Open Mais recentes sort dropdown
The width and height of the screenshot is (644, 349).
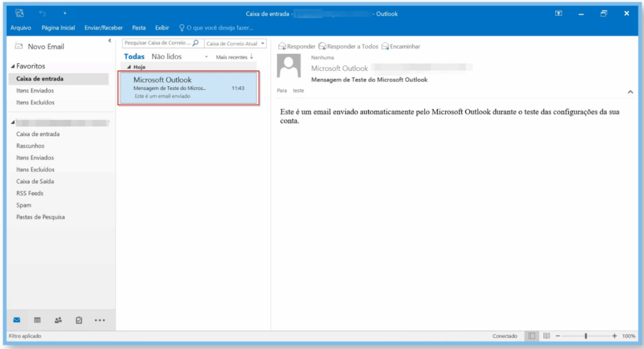(x=234, y=57)
